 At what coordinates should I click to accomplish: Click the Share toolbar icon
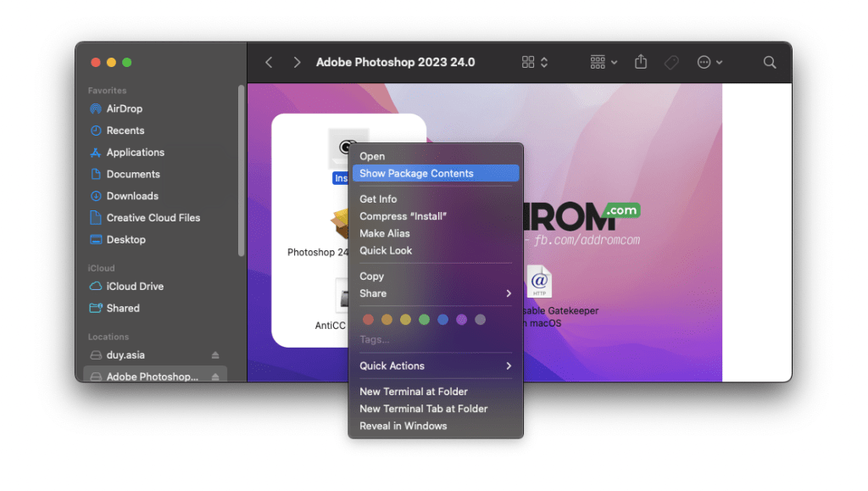pyautogui.click(x=641, y=61)
